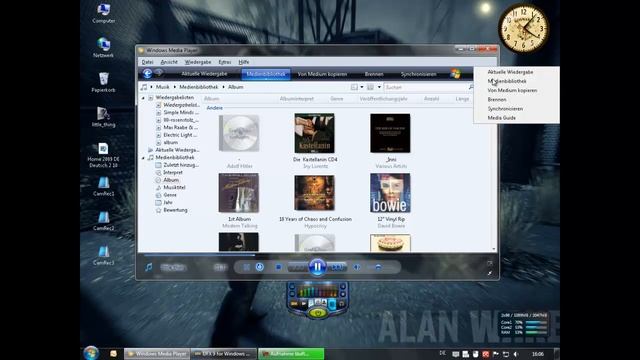Image resolution: width=640 pixels, height=360 pixels.
Task: Open the David Bowie 12" Vinyl Rip cover
Action: pos(390,193)
